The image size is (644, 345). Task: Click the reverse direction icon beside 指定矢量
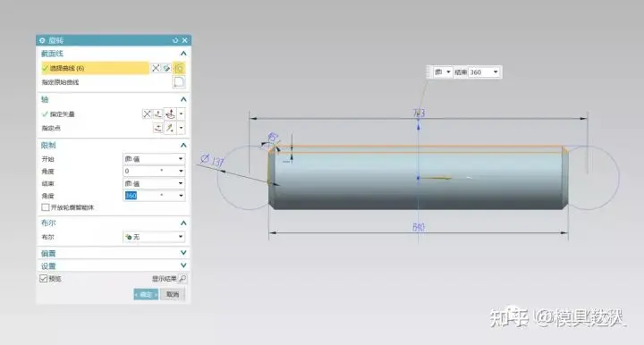147,114
